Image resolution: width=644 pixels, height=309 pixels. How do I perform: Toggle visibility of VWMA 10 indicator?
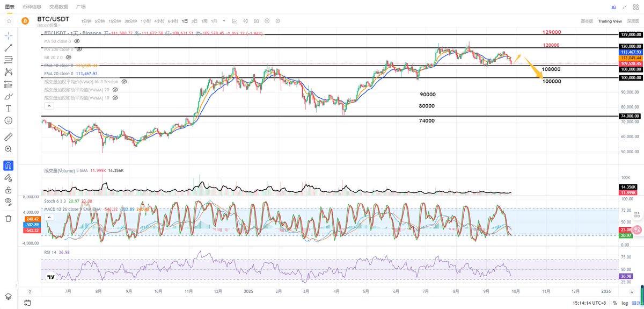click(115, 98)
